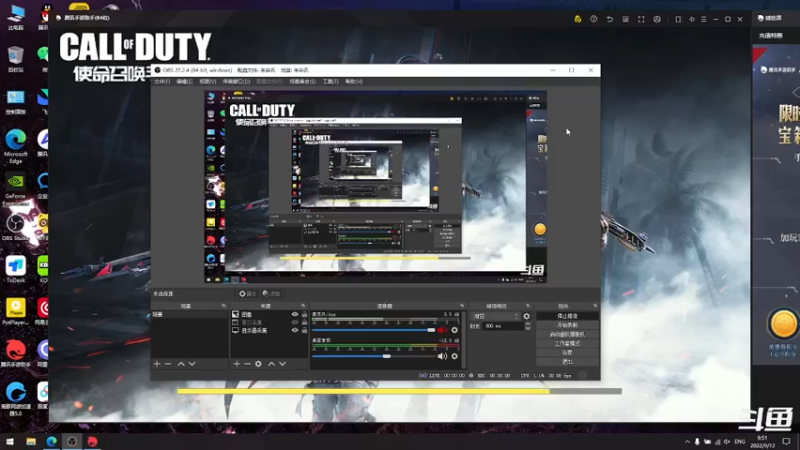Pop out the Audio Mixer dock icon
Screen dimensions: 800x450
(x=462, y=306)
